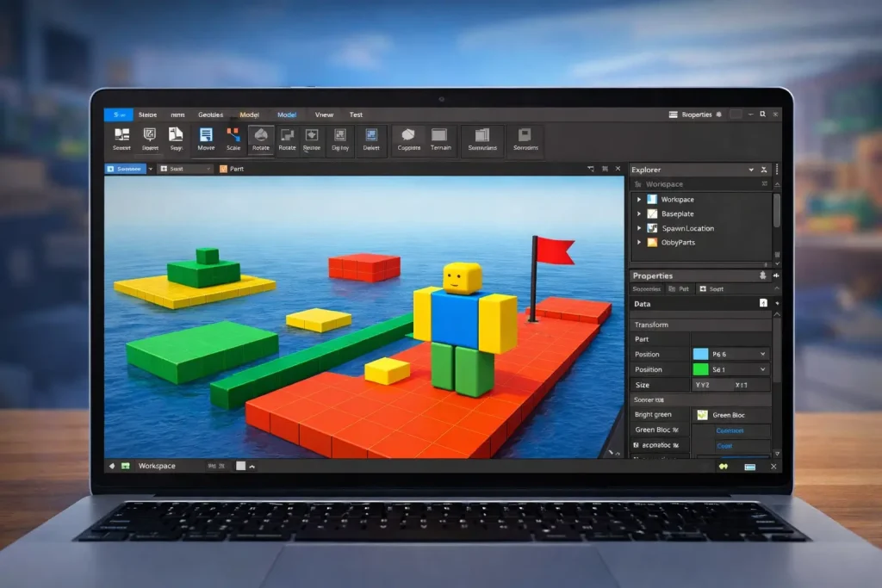Open the Position value dropdown in Properties

click(x=762, y=353)
